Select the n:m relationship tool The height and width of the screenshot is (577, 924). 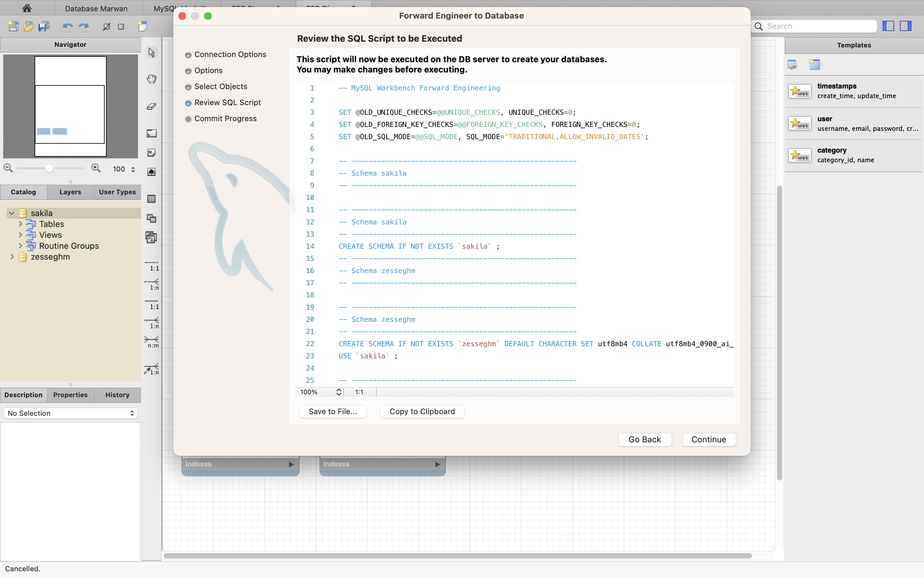click(x=151, y=341)
